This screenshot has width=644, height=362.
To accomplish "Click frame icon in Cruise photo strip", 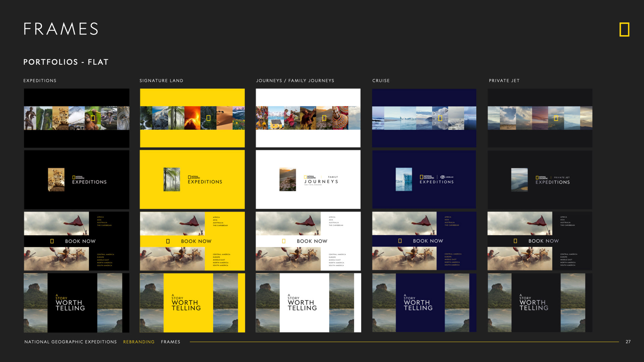I will click(x=440, y=118).
